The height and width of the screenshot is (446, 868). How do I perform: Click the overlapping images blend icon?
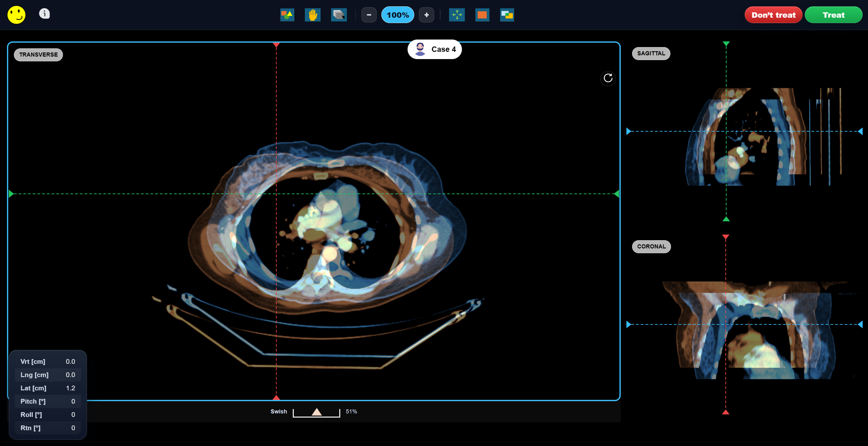[x=507, y=15]
